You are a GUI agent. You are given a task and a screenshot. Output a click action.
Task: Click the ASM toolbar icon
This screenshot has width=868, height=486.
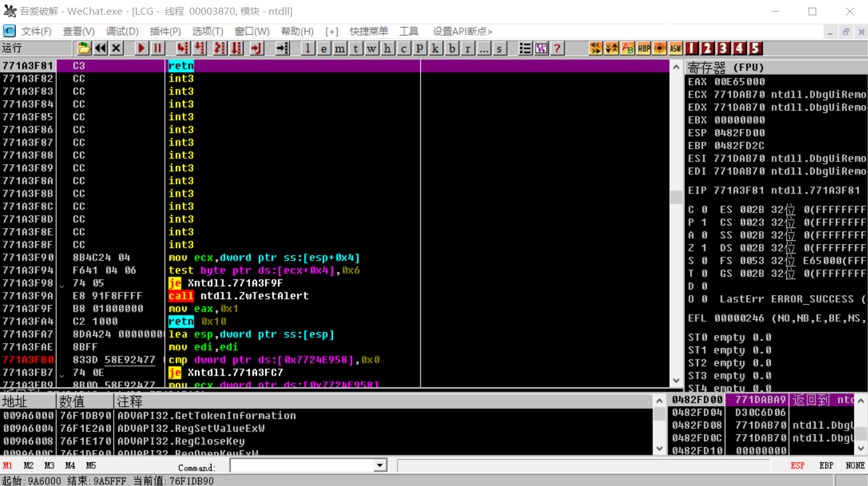[x=676, y=49]
